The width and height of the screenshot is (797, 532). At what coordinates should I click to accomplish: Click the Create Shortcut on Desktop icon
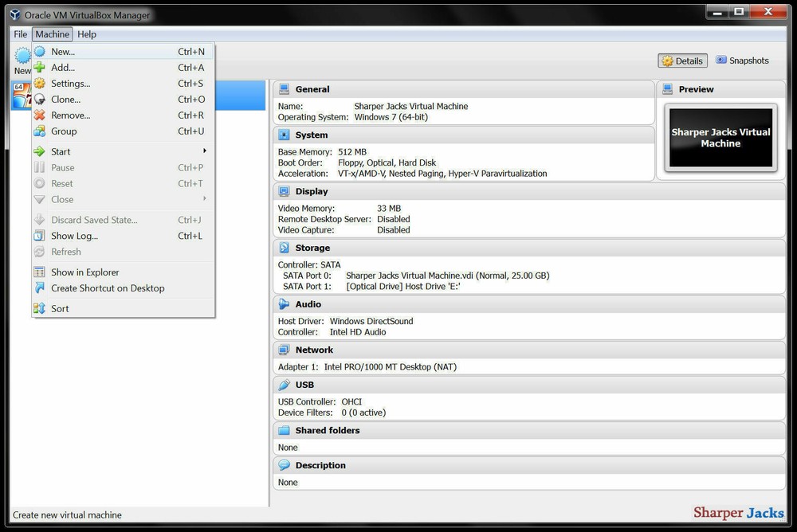pyautogui.click(x=38, y=288)
